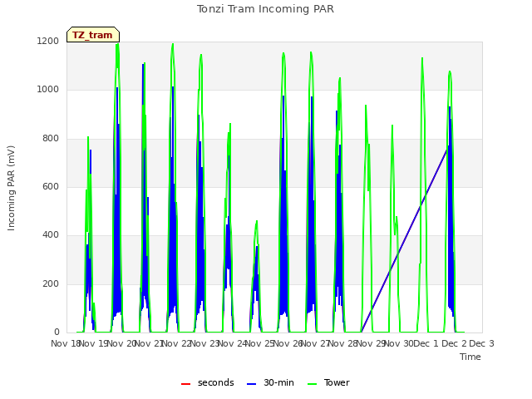Click the TZ_tram label box
Image resolution: width=532 pixels, height=399 pixels.
tap(93, 35)
